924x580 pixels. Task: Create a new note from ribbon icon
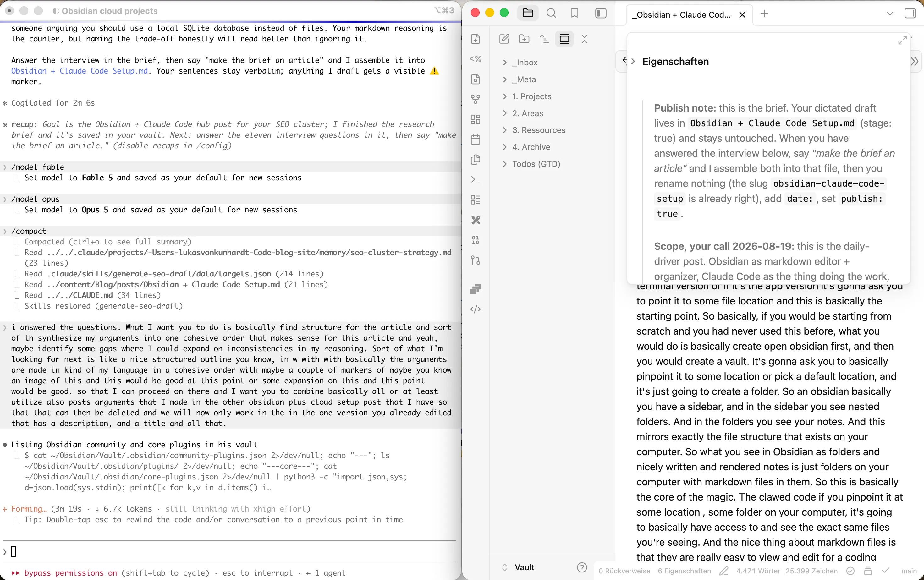476,39
